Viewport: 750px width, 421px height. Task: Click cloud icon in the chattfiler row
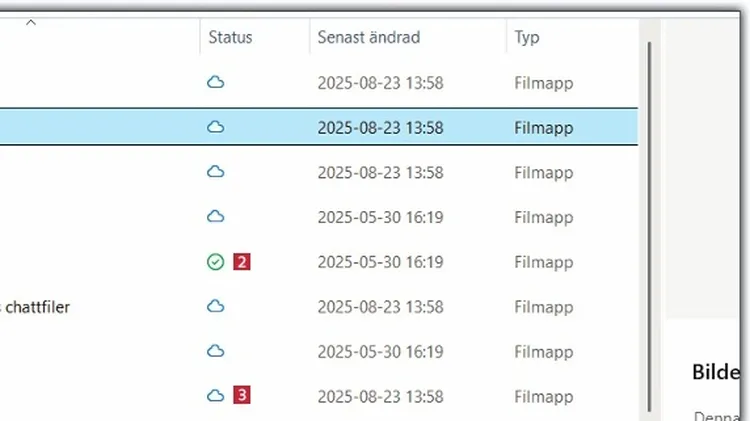tap(215, 306)
